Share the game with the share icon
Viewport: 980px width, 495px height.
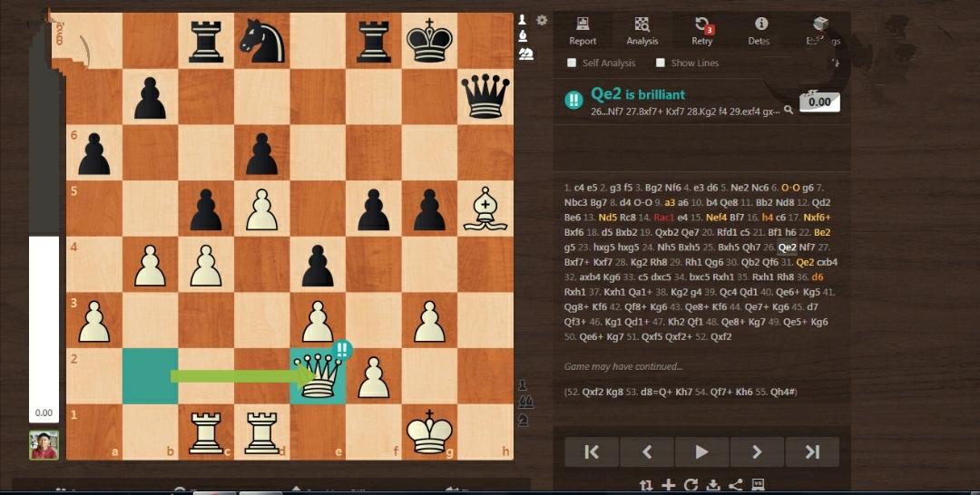tap(736, 485)
